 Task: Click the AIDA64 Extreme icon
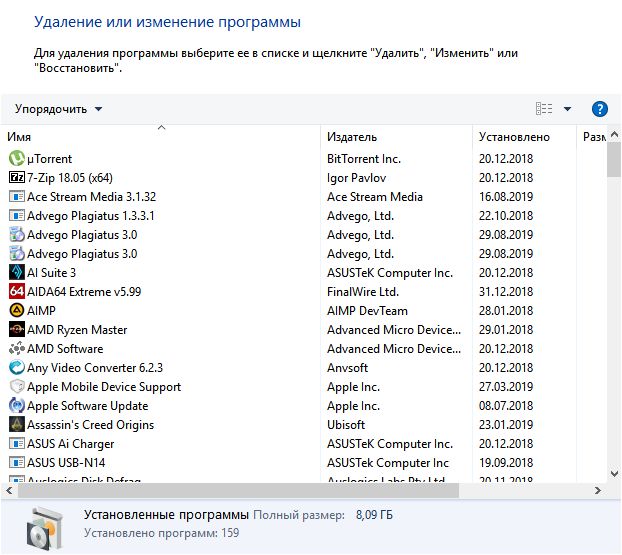pyautogui.click(x=17, y=291)
